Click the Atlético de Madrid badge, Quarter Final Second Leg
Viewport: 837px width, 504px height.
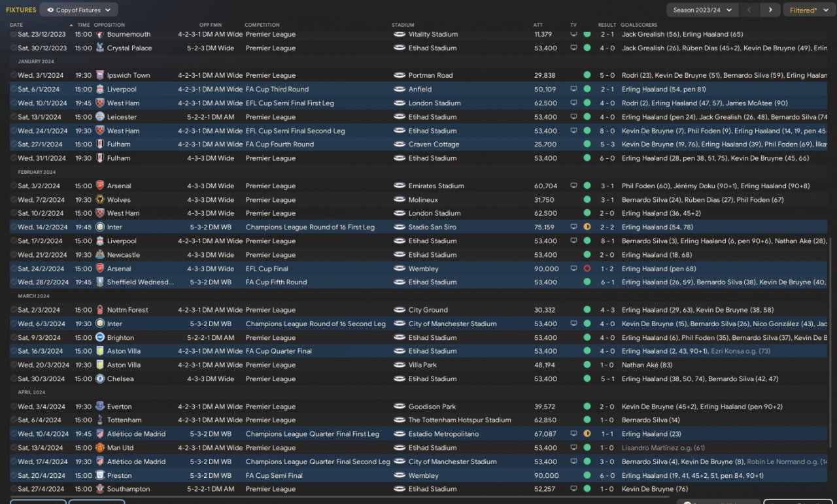[99, 462]
